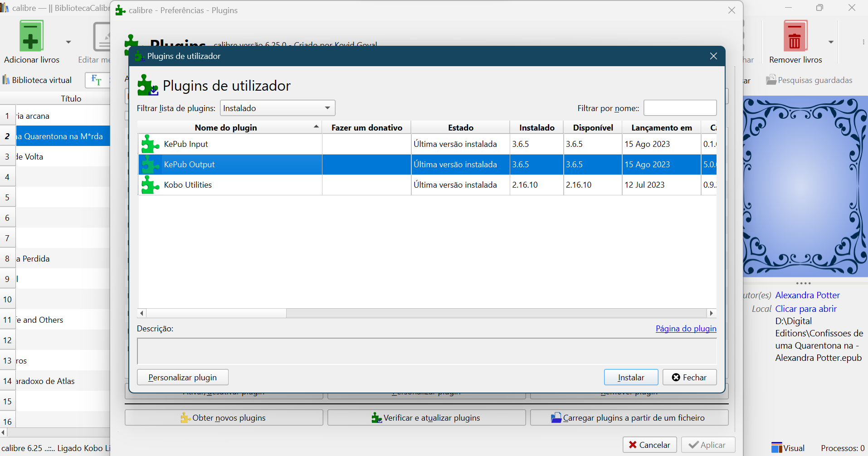This screenshot has width=868, height=456.
Task: Click the Biblioteca virtual icon
Action: tap(6, 80)
